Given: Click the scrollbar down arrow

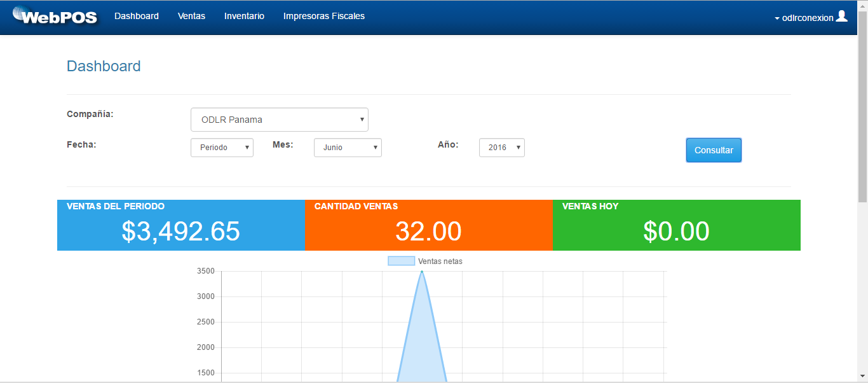Looking at the screenshot, I should click(863, 377).
